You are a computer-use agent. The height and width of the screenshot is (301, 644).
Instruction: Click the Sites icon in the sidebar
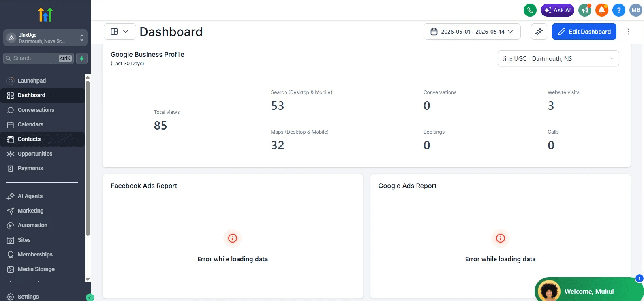[11, 240]
